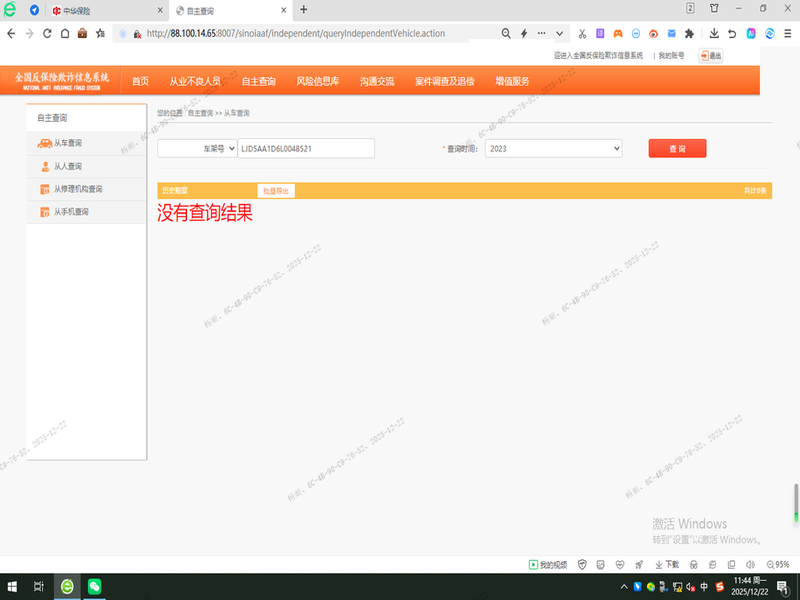
Task: Click the red 查询 search button
Action: (677, 148)
